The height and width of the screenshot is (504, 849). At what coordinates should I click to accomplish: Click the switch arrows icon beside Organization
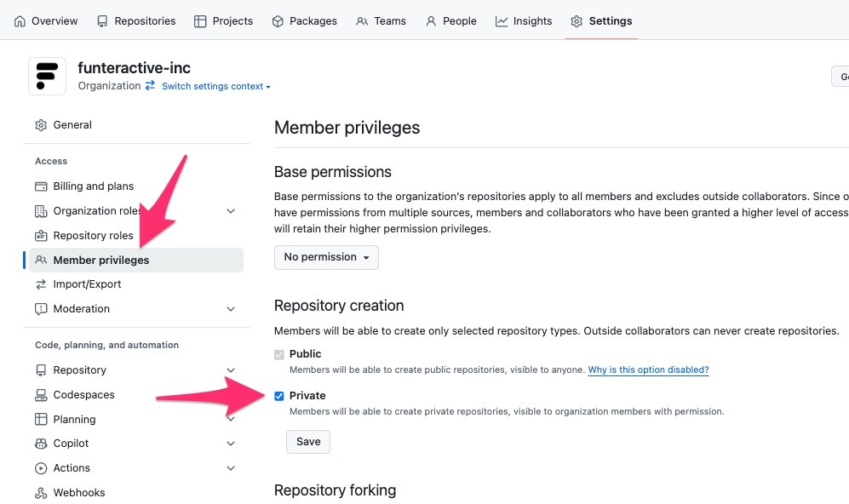pyautogui.click(x=150, y=85)
